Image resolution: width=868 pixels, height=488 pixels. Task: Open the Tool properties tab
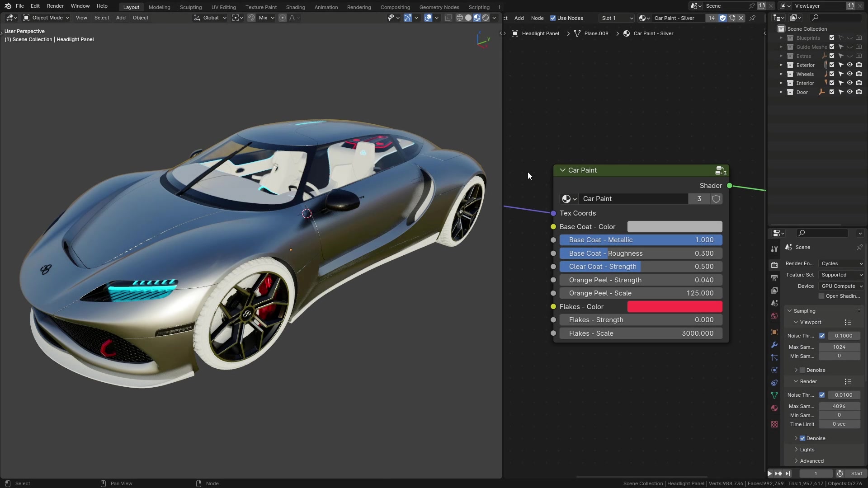coord(774,249)
